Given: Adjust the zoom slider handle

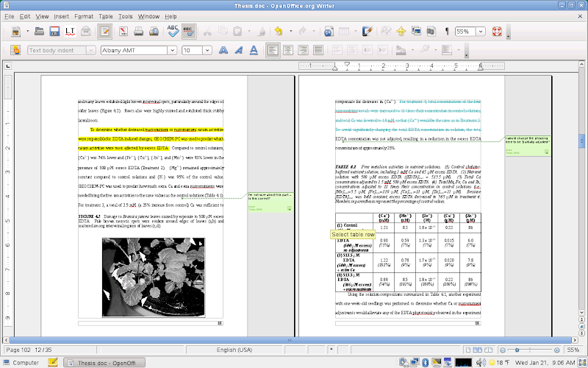Looking at the screenshot, I should pyautogui.click(x=517, y=350).
